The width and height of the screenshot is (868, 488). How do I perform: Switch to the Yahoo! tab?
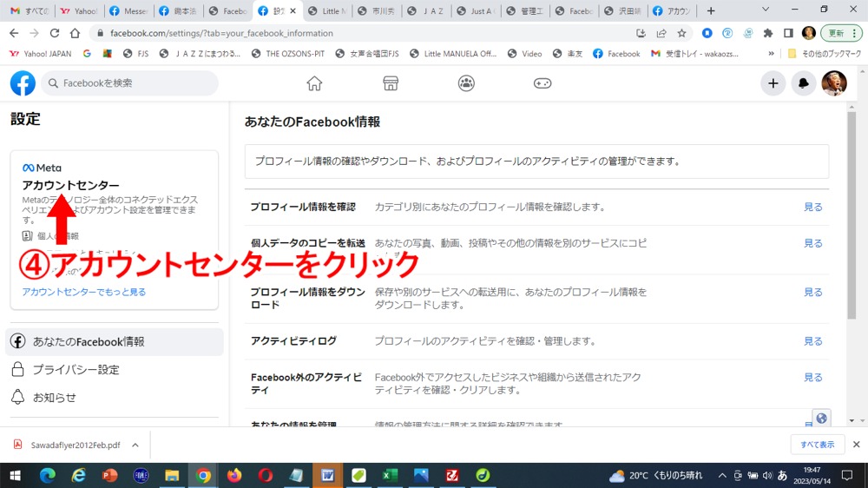79,10
